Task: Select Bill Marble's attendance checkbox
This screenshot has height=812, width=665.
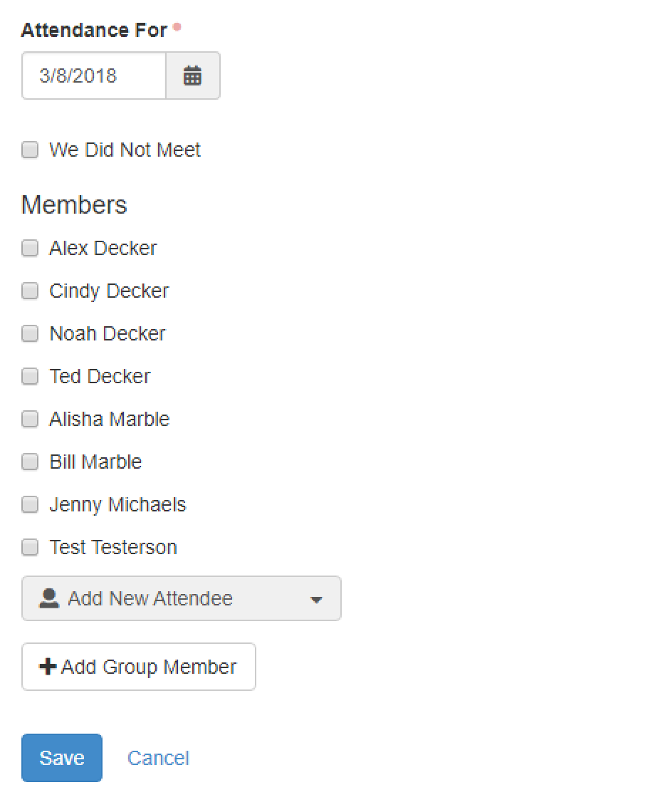Action: [29, 462]
